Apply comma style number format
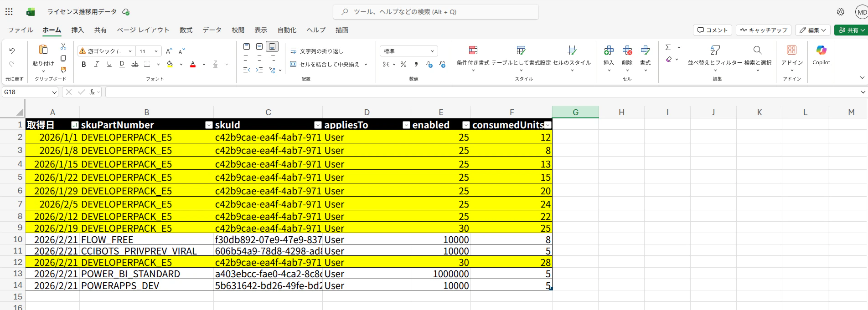Screen dimensions: 868x310 coord(416,65)
